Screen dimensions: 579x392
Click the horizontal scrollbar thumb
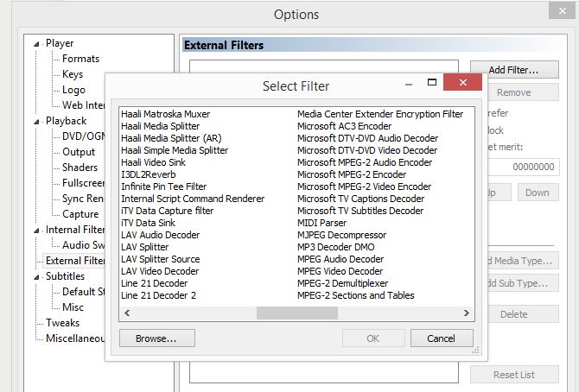297,313
